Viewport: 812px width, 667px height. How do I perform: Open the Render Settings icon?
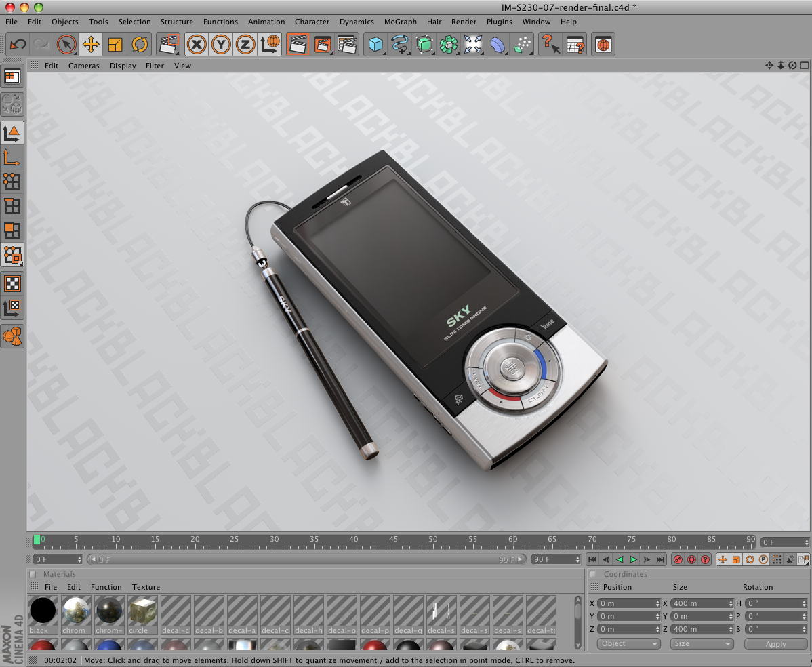pos(347,45)
